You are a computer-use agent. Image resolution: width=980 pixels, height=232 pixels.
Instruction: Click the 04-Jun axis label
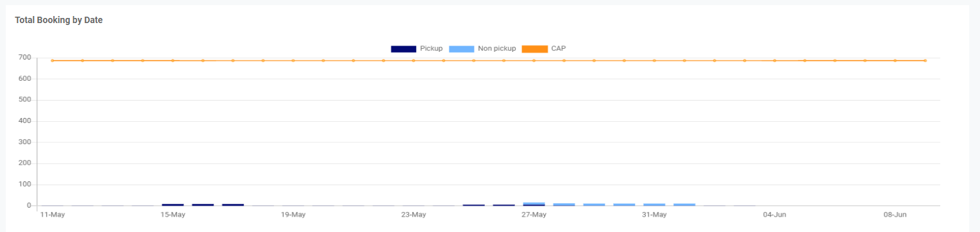pos(775,215)
